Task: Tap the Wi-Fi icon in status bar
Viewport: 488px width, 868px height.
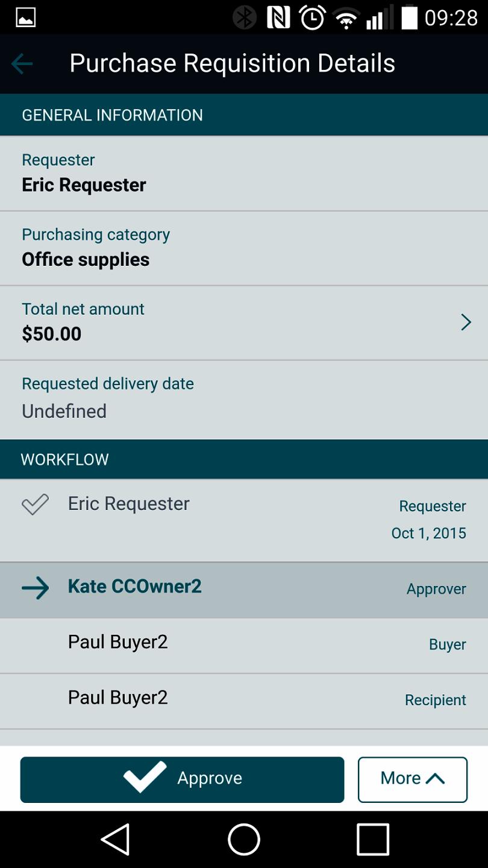Action: point(346,18)
